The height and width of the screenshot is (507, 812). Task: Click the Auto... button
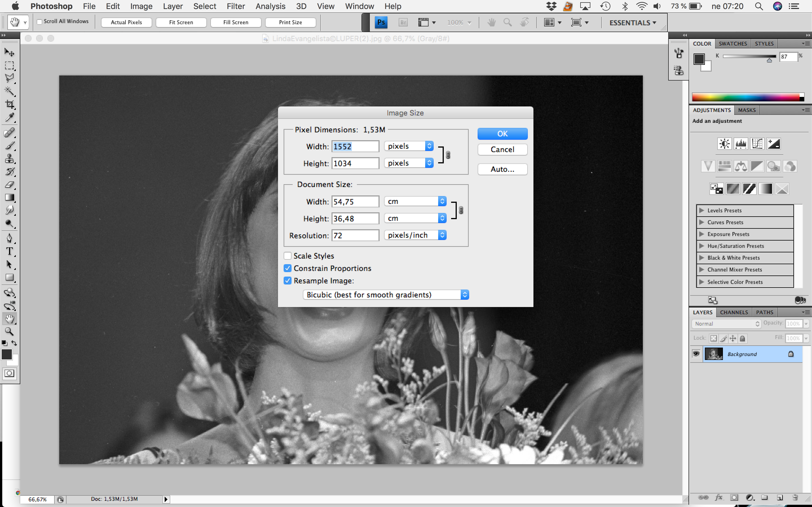[x=502, y=169]
